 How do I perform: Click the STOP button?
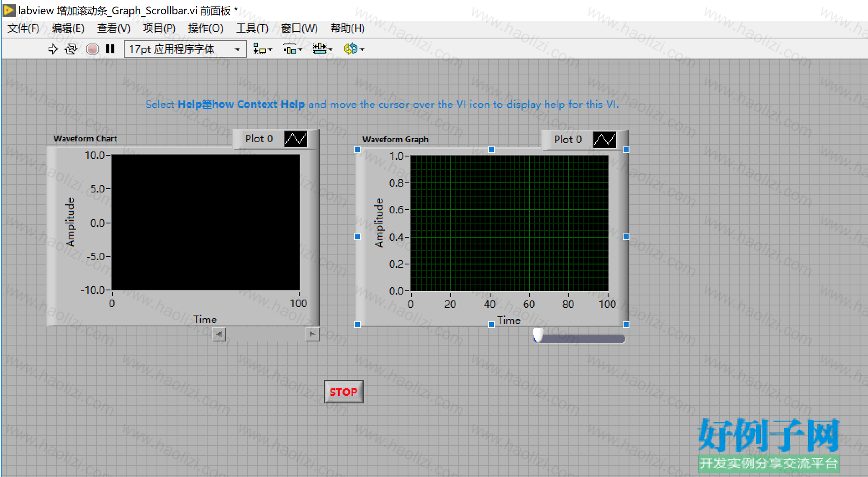click(x=344, y=392)
